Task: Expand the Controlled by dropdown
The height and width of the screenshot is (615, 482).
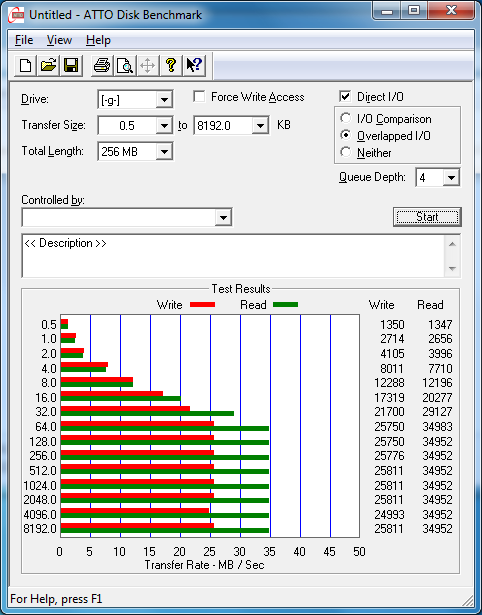Action: pyautogui.click(x=223, y=217)
